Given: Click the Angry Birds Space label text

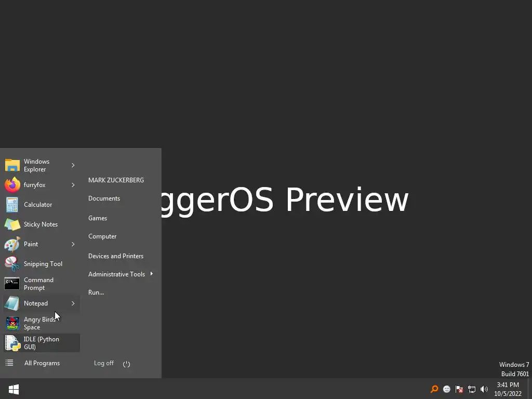Looking at the screenshot, I should 39,323.
